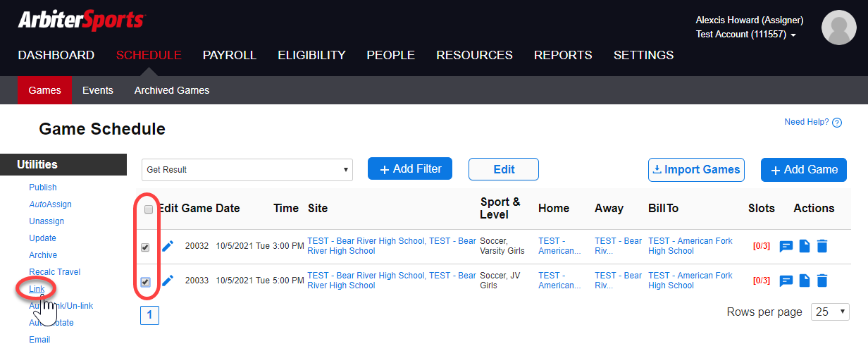Open comments for game 20033
This screenshot has width=868, height=344.
point(786,281)
